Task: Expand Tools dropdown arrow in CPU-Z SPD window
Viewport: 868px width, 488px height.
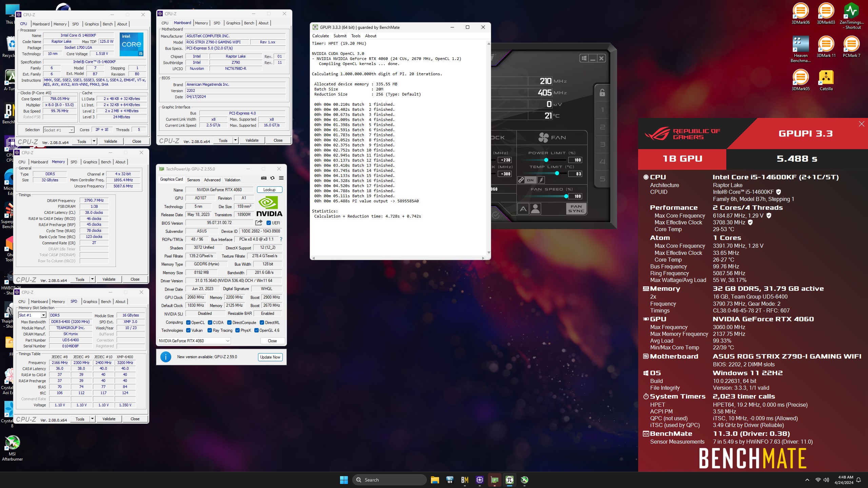Action: point(92,419)
